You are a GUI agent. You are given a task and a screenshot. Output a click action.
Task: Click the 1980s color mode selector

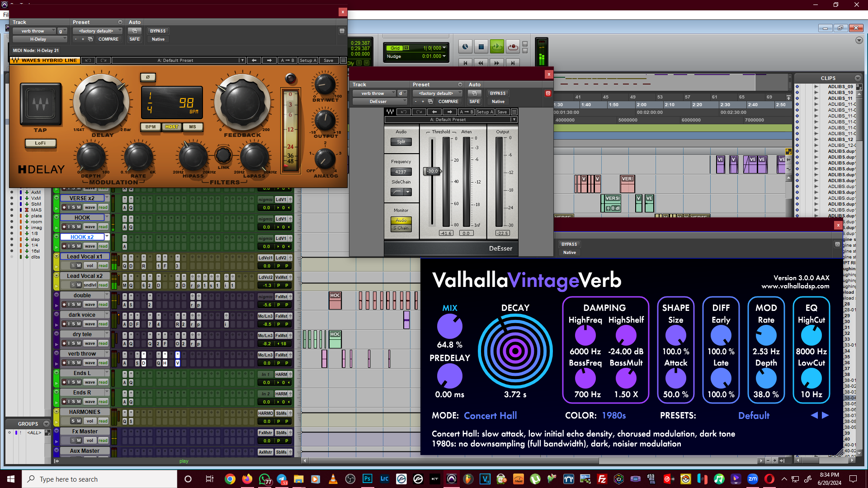[613, 416]
